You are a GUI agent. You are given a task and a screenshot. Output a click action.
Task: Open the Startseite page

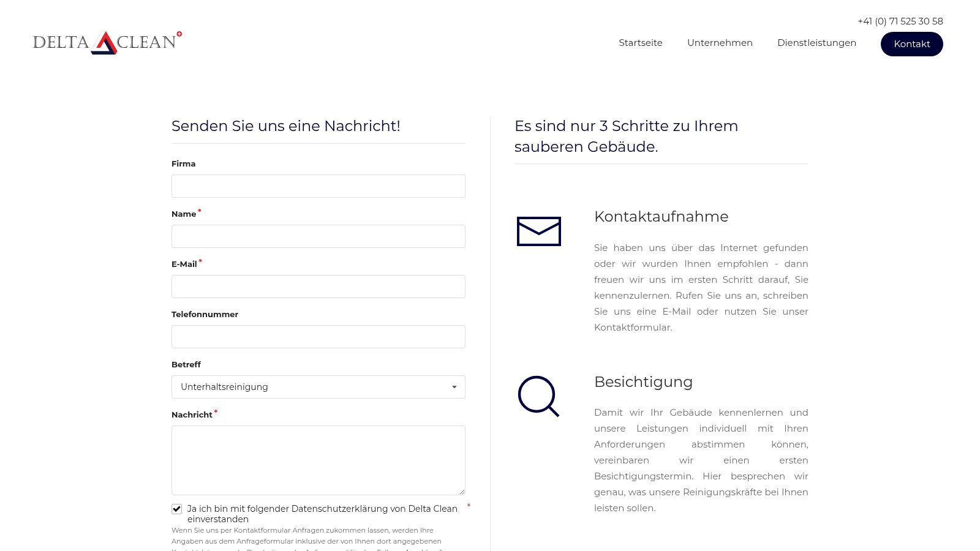click(x=641, y=43)
